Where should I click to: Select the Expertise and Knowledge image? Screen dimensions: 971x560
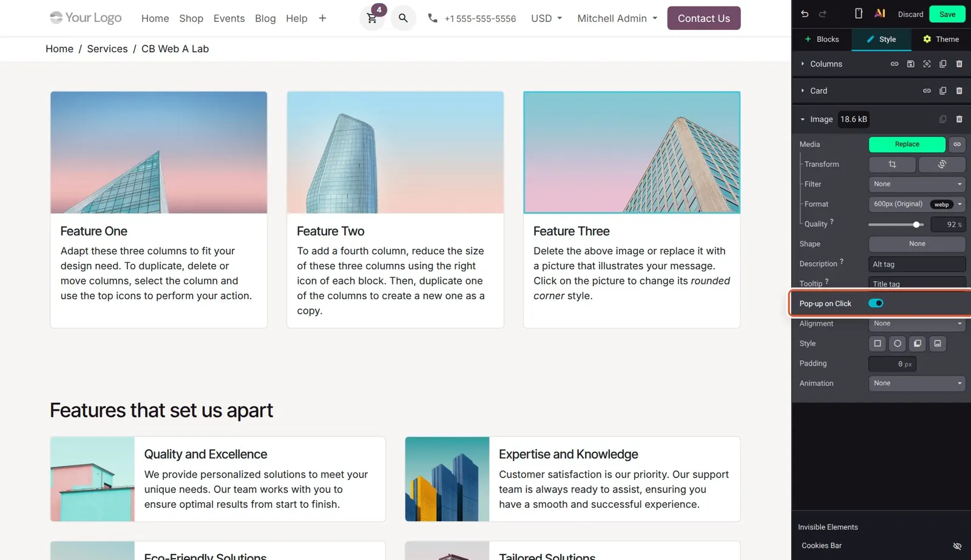click(x=447, y=479)
